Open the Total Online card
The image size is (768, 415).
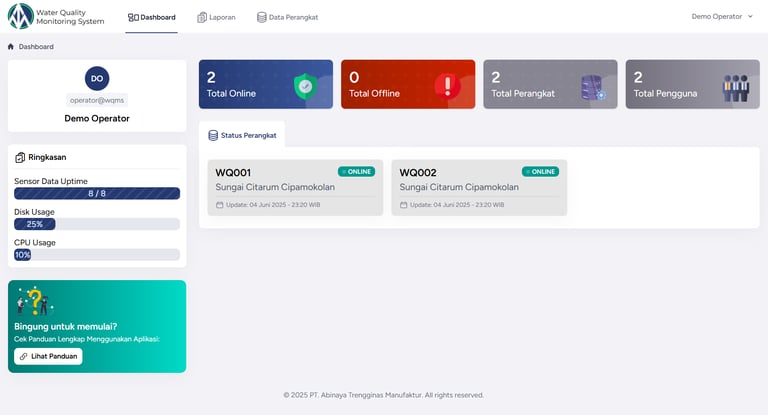tap(266, 84)
